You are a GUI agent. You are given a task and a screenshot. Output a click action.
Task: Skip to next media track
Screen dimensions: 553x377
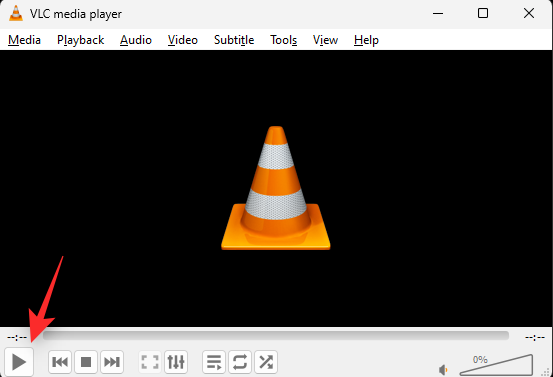[112, 362]
